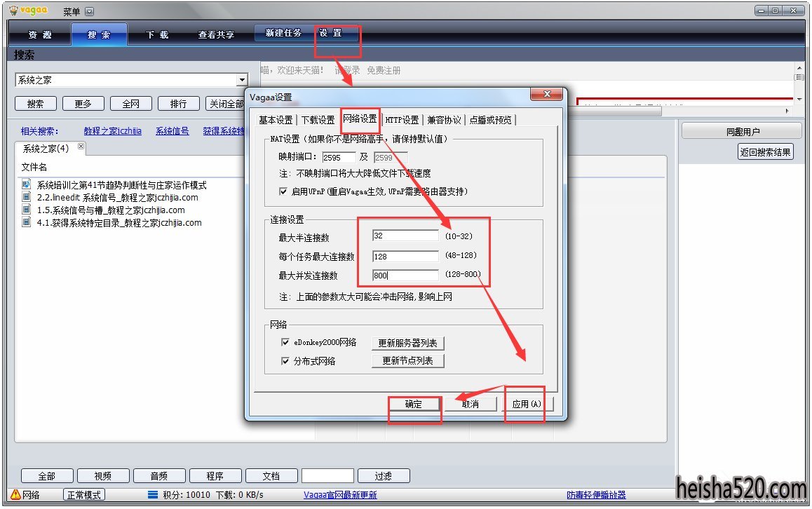Screen dimensions: 812x509
Task: Toggle the 启用UPnP checkbox
Action: (x=283, y=191)
